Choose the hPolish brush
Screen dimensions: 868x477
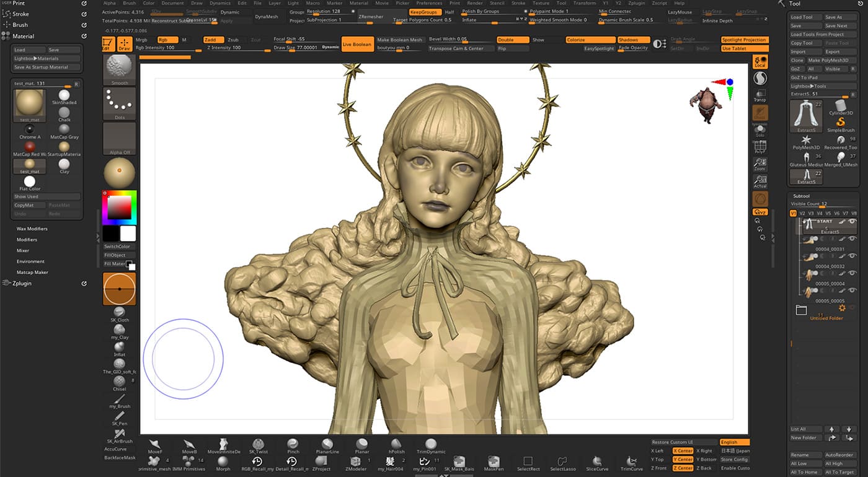pos(396,444)
